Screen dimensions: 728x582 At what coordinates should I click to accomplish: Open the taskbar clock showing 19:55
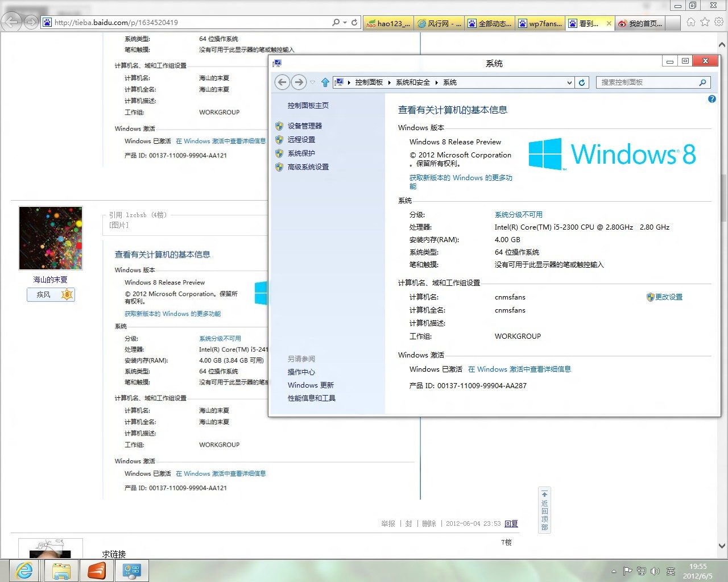pos(698,571)
